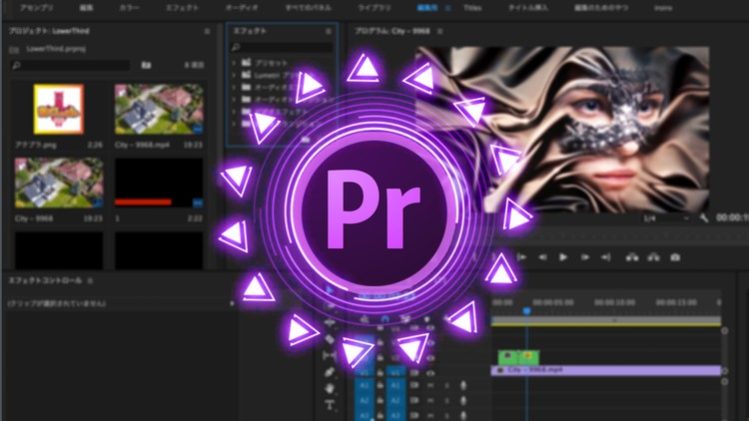This screenshot has height=421, width=749.
Task: Click the Effects panel search field
Action: pyautogui.click(x=282, y=47)
